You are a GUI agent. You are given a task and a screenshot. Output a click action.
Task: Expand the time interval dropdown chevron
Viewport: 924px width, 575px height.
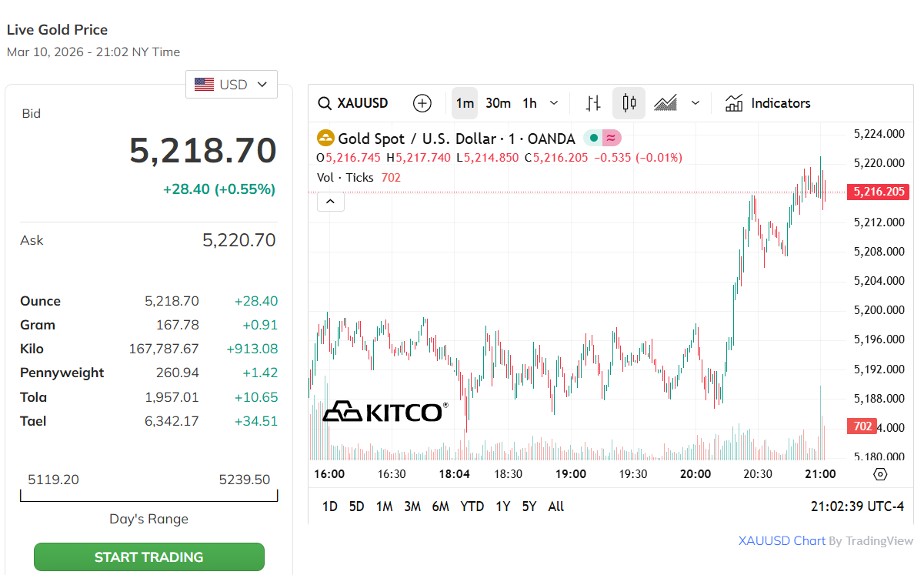point(554,103)
